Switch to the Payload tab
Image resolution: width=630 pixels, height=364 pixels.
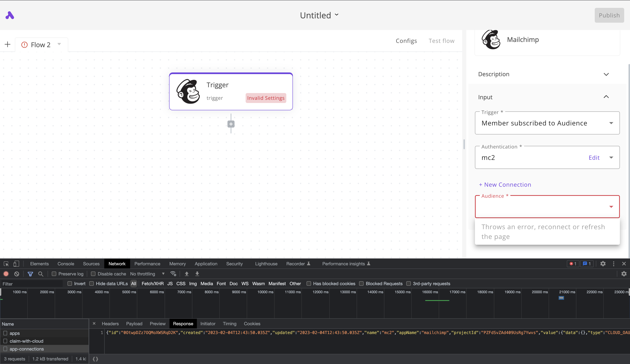134,324
